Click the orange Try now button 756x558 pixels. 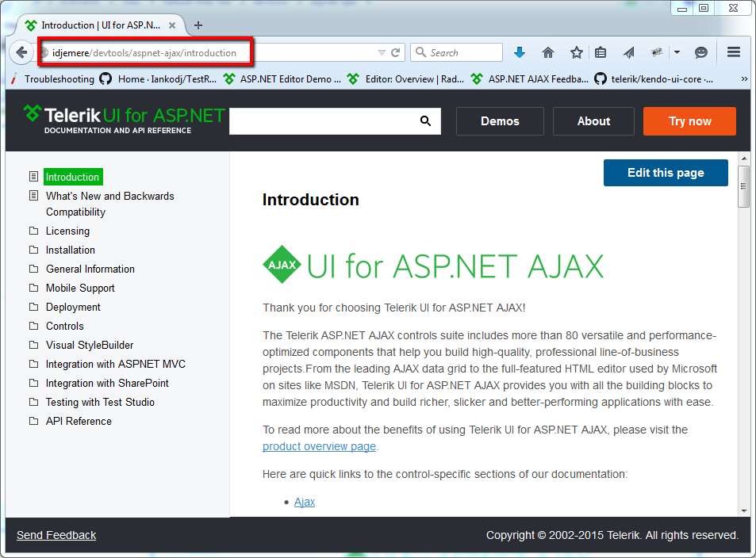click(x=689, y=121)
